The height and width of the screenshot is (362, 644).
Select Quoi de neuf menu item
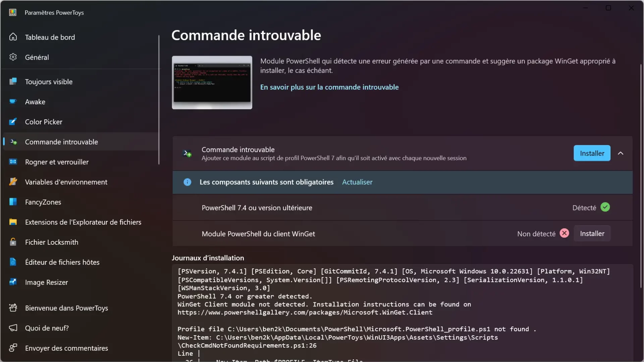[46, 328]
